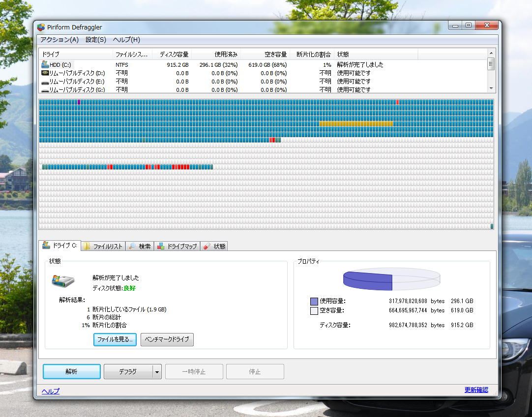The image size is (532, 417).
Task: Open the 設定(S) menu
Action: (x=96, y=40)
